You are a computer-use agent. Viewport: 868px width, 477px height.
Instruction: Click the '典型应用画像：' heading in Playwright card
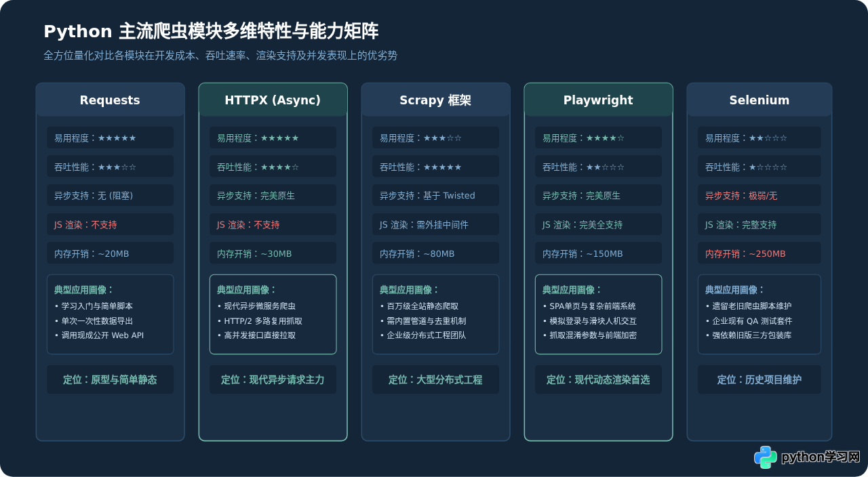point(572,290)
